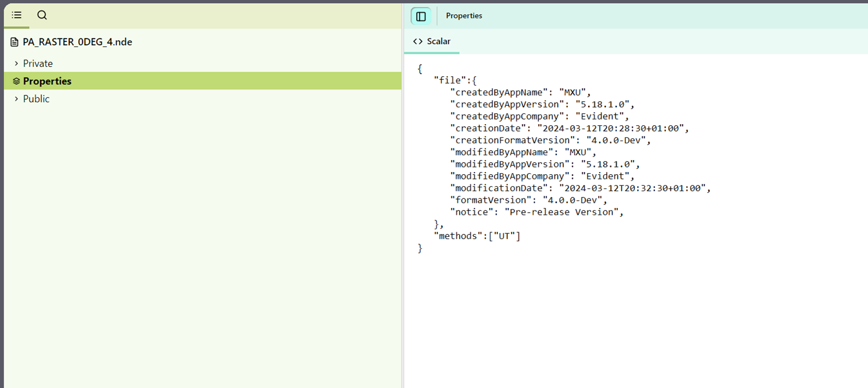Click the code brackets icon on Scalar tab
This screenshot has width=868, height=388.
(418, 42)
